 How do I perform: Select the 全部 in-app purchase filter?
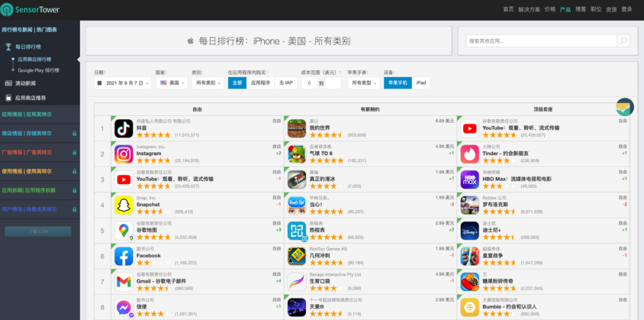tap(237, 83)
